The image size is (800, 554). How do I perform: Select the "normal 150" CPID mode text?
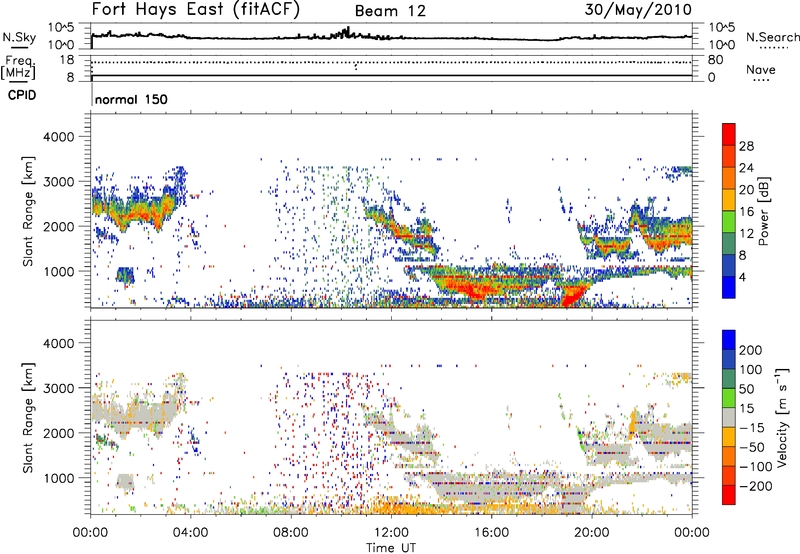[x=131, y=99]
